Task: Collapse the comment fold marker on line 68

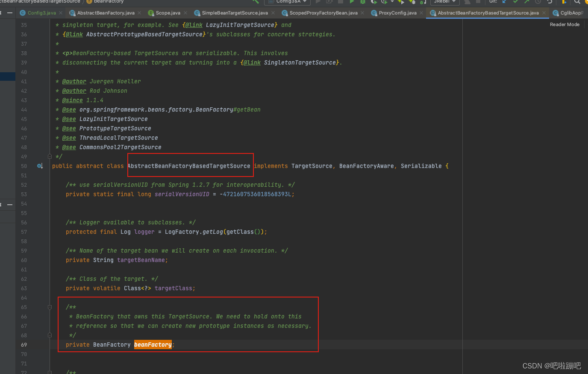Action: pos(50,335)
